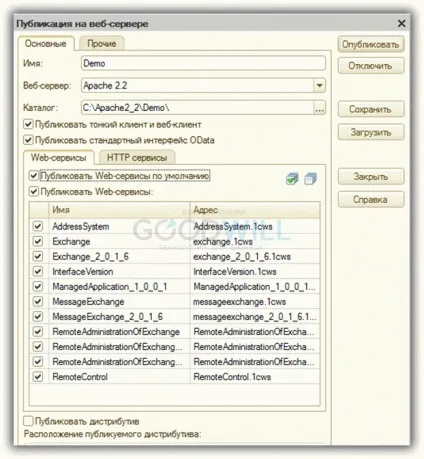Enable the Публиковать дистрибутив checkbox
Viewport: 424px width, 459px height.
click(x=28, y=421)
